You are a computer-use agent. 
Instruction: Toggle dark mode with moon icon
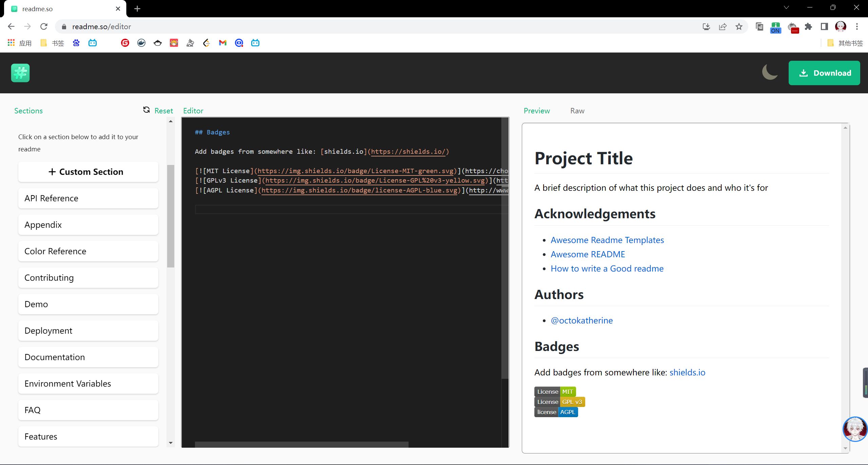pyautogui.click(x=769, y=72)
